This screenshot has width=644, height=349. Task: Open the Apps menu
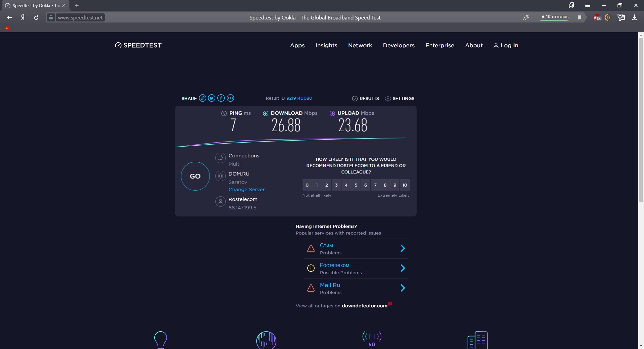pos(297,45)
